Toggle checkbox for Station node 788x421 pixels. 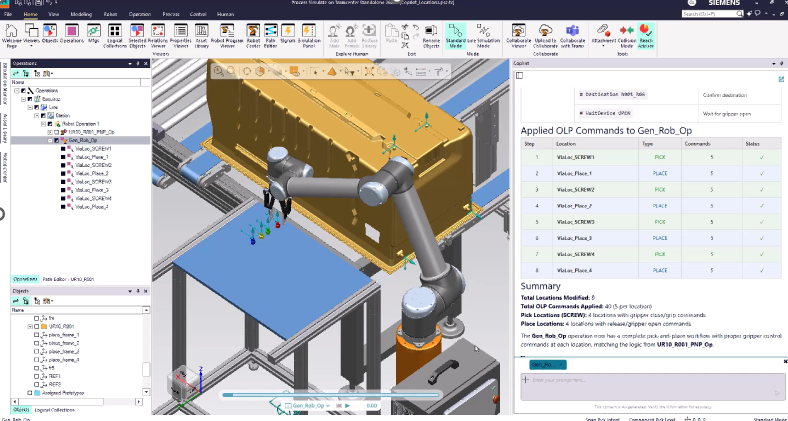(x=43, y=116)
